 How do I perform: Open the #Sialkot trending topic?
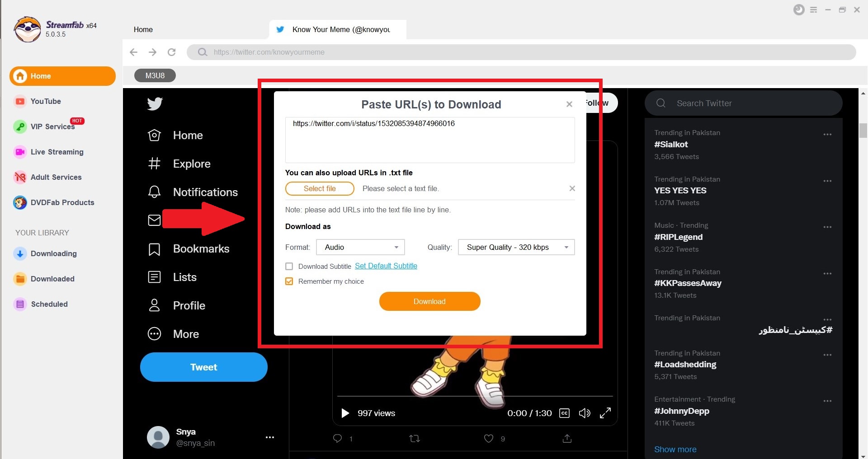pyautogui.click(x=671, y=145)
